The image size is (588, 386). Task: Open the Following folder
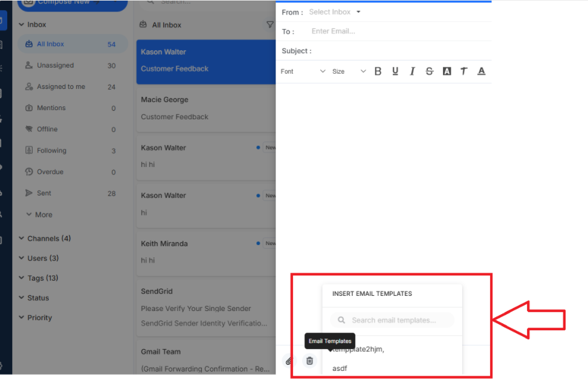pos(73,151)
